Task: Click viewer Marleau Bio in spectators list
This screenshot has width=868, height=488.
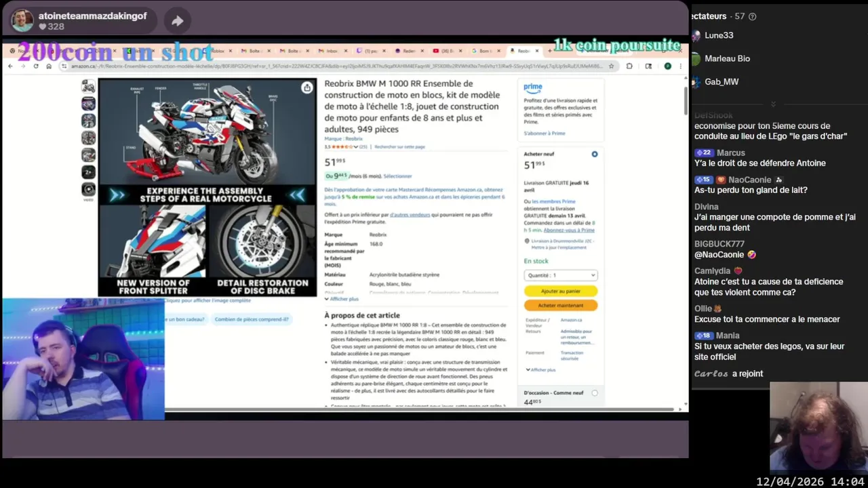Action: point(727,58)
